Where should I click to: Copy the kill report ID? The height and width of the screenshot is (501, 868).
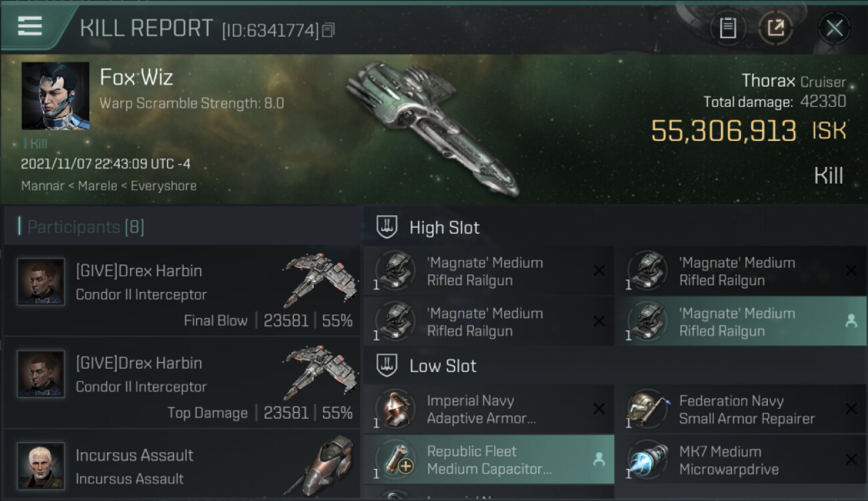(327, 30)
